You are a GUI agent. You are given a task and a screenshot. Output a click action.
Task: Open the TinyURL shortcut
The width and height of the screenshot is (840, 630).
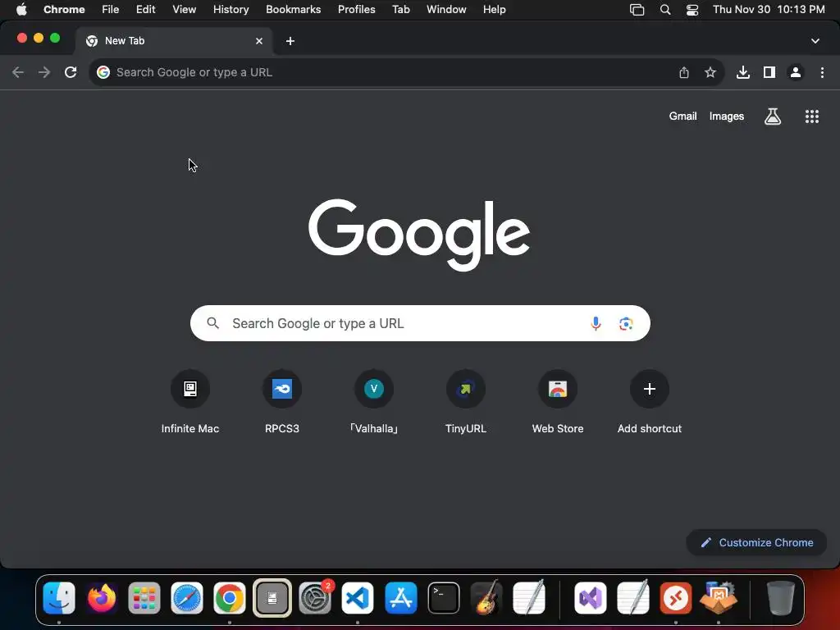(466, 402)
